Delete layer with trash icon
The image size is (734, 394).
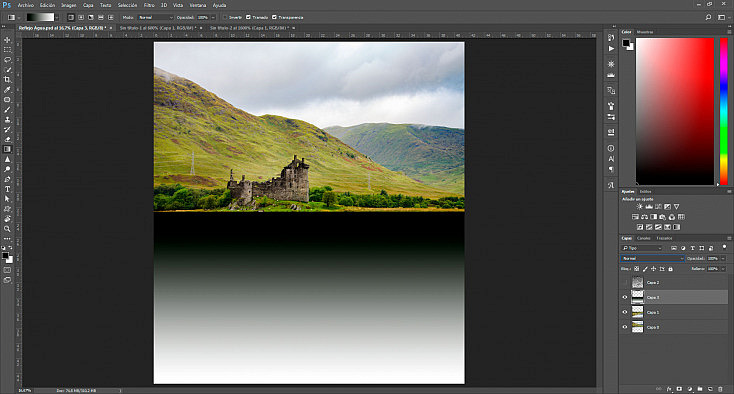720,389
